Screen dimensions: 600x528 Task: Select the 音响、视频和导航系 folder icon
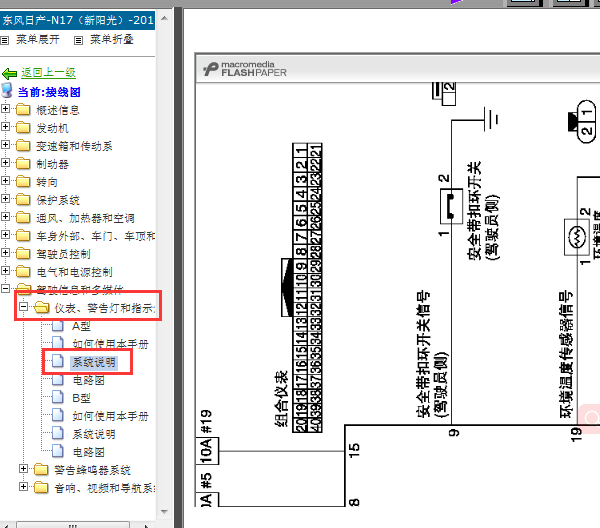point(41,488)
